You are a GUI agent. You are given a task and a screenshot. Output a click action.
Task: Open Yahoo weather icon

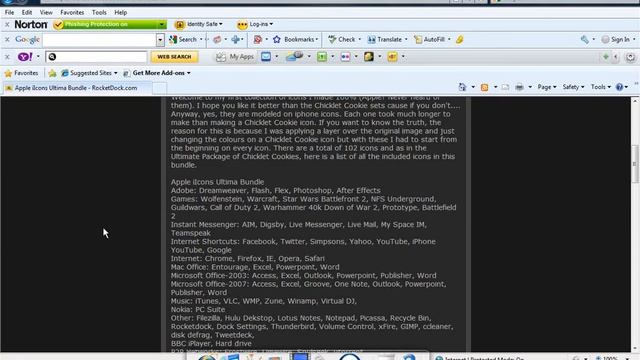point(294,57)
